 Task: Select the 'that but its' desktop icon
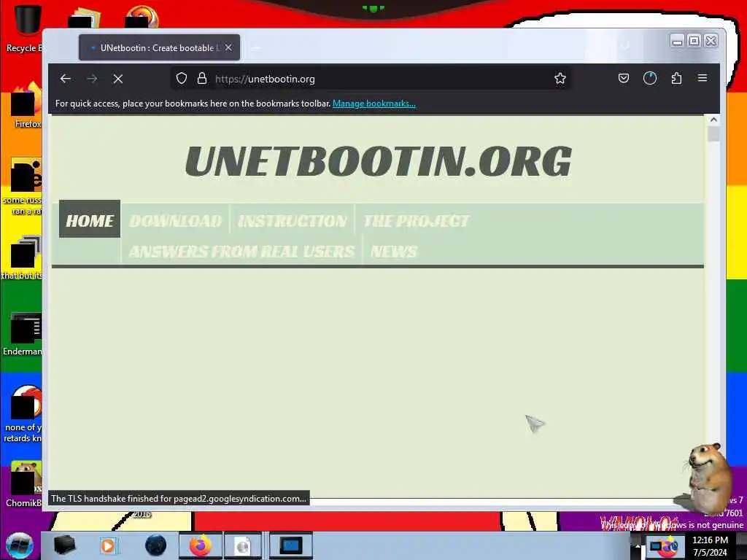click(22, 257)
